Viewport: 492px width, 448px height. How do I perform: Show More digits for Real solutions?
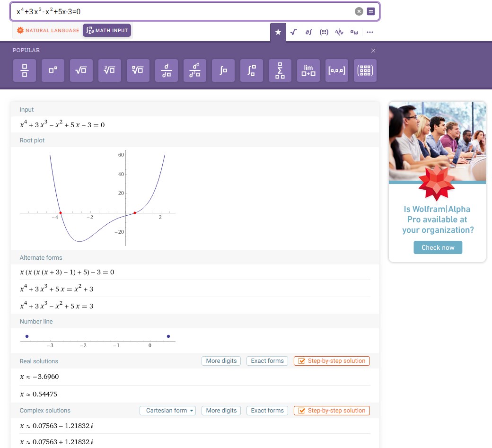(221, 361)
